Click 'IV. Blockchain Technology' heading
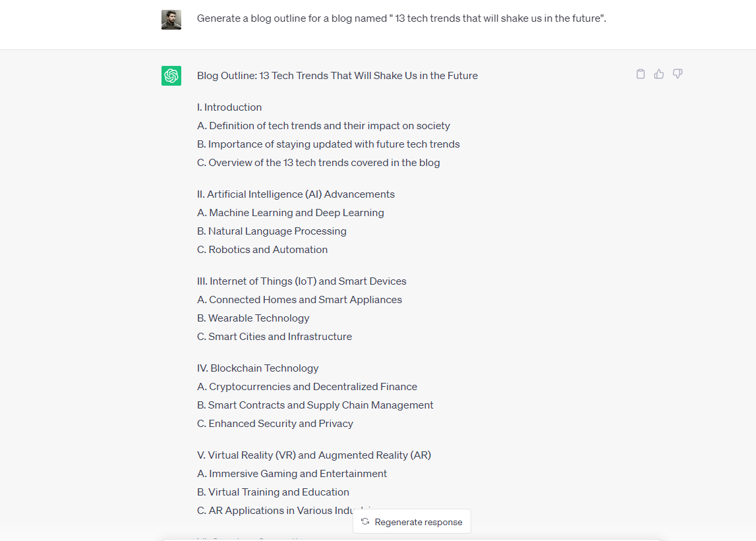Image resolution: width=756 pixels, height=541 pixels. (x=258, y=368)
